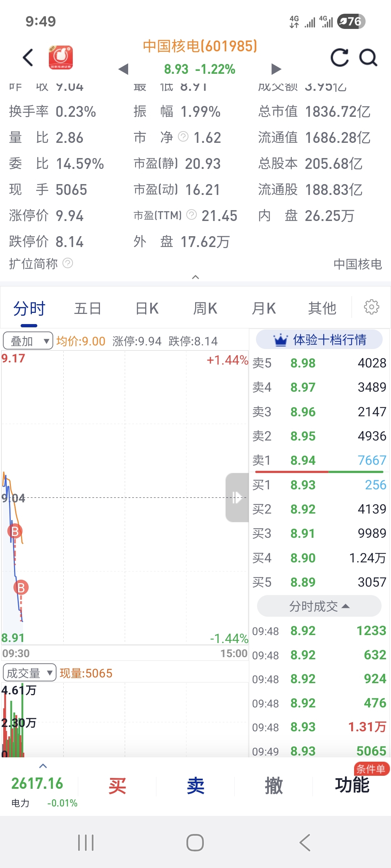Open the 叠加 overlay dropdown
391x868 pixels.
tap(28, 341)
